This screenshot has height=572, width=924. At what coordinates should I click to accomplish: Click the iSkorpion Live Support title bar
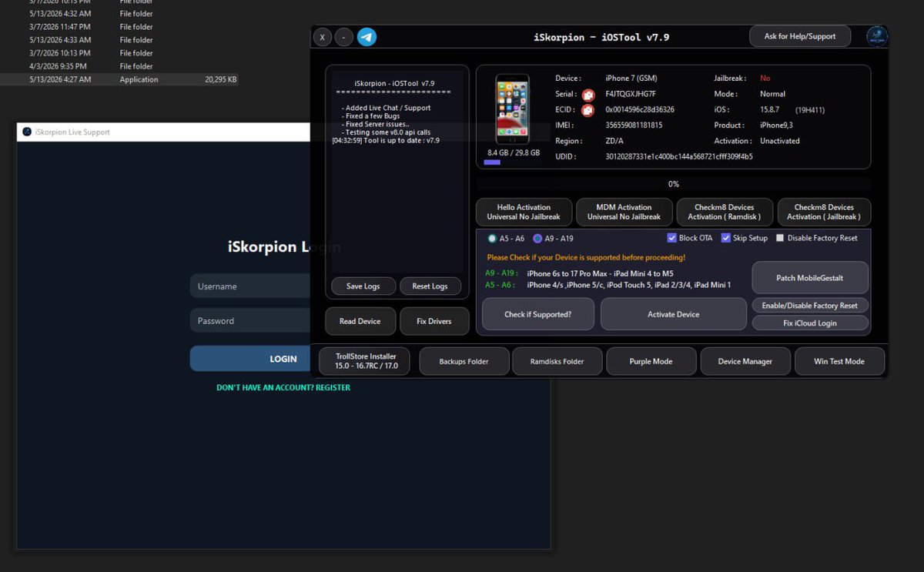(x=163, y=132)
